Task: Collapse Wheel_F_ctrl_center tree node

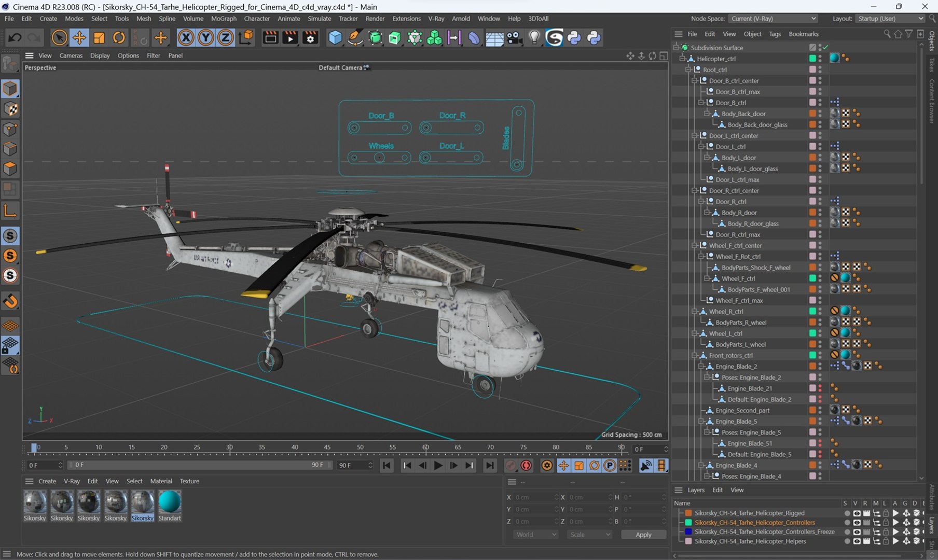Action: click(x=695, y=245)
